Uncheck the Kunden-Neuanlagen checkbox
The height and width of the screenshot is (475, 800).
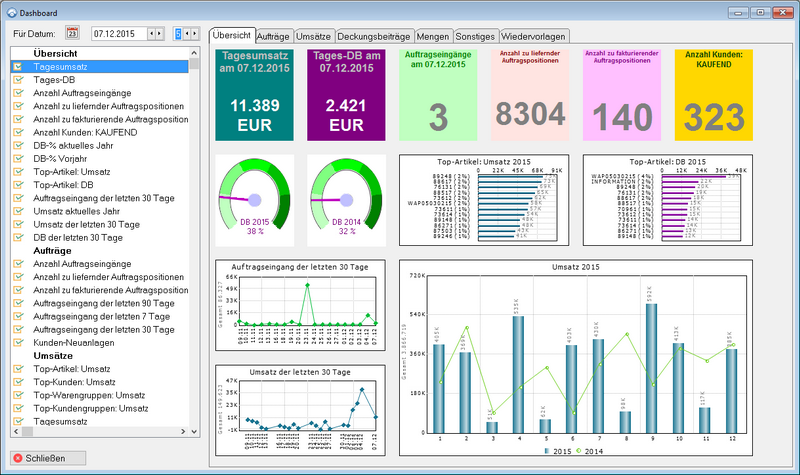point(18,342)
